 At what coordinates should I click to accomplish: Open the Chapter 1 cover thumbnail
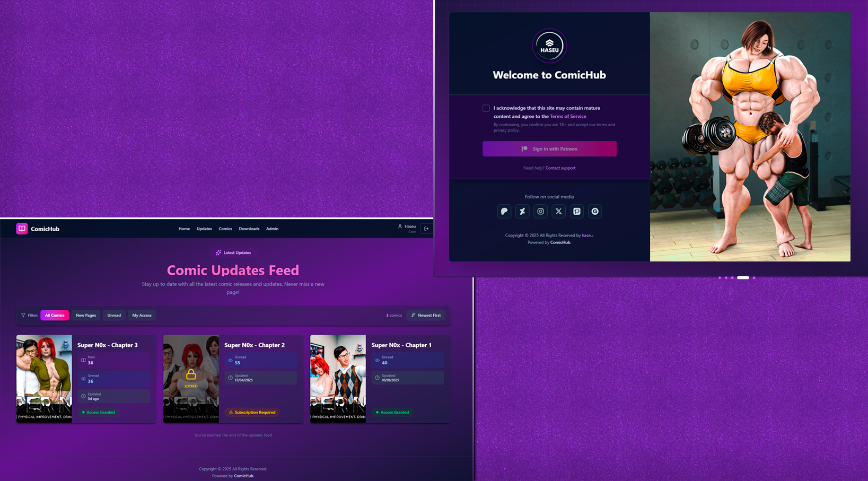[338, 379]
